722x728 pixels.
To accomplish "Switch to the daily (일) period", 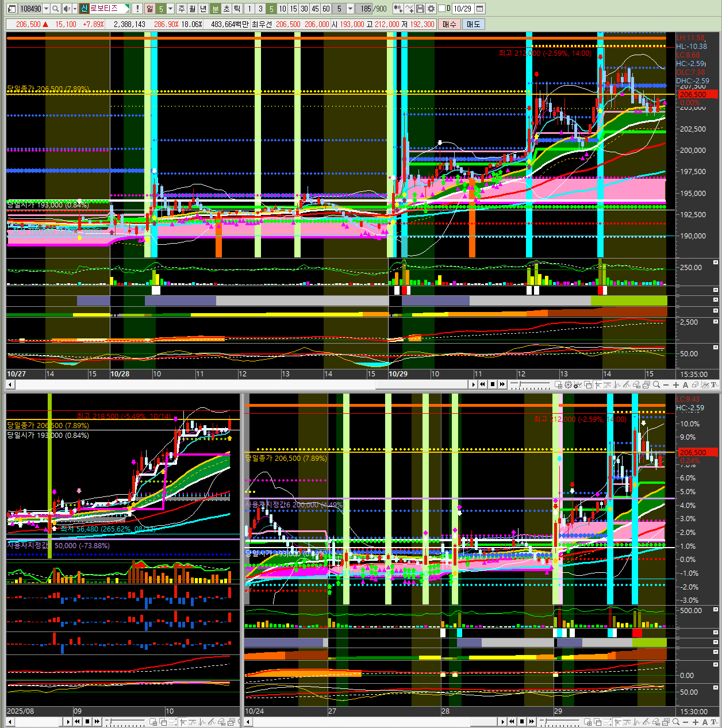I will (x=149, y=9).
